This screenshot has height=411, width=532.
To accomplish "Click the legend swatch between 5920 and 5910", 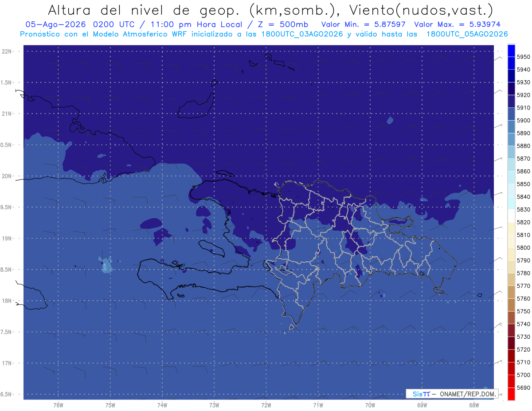I will 511,102.
